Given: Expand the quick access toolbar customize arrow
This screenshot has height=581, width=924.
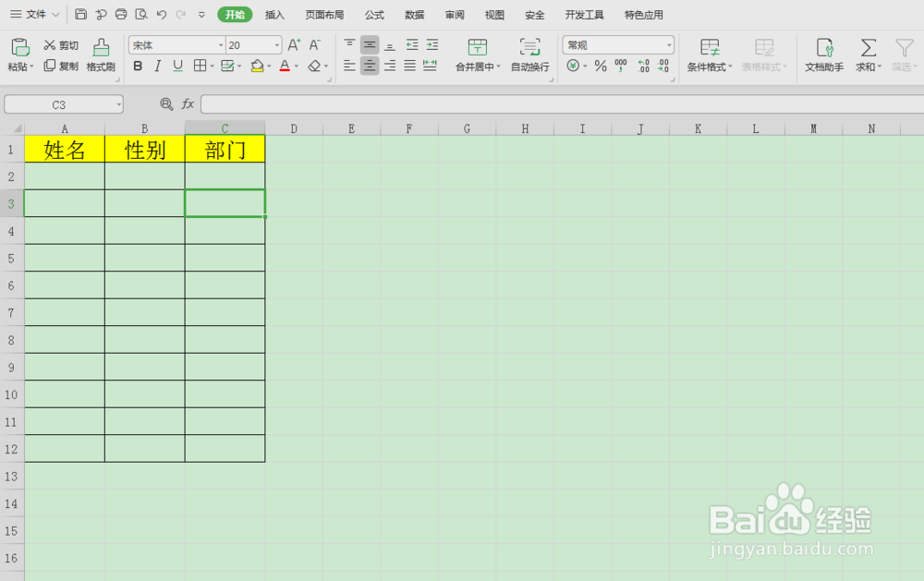Looking at the screenshot, I should pos(201,15).
